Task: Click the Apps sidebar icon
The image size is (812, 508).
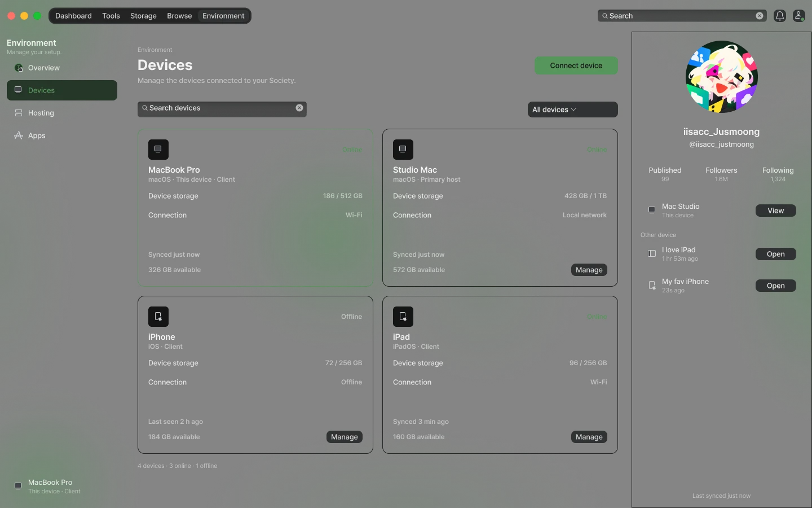Action: pyautogui.click(x=19, y=135)
